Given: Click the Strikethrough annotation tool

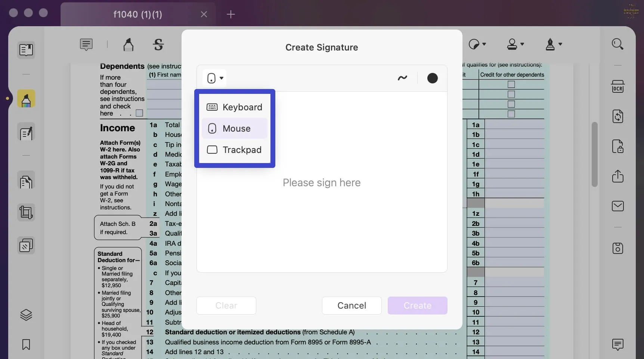Looking at the screenshot, I should 158,45.
